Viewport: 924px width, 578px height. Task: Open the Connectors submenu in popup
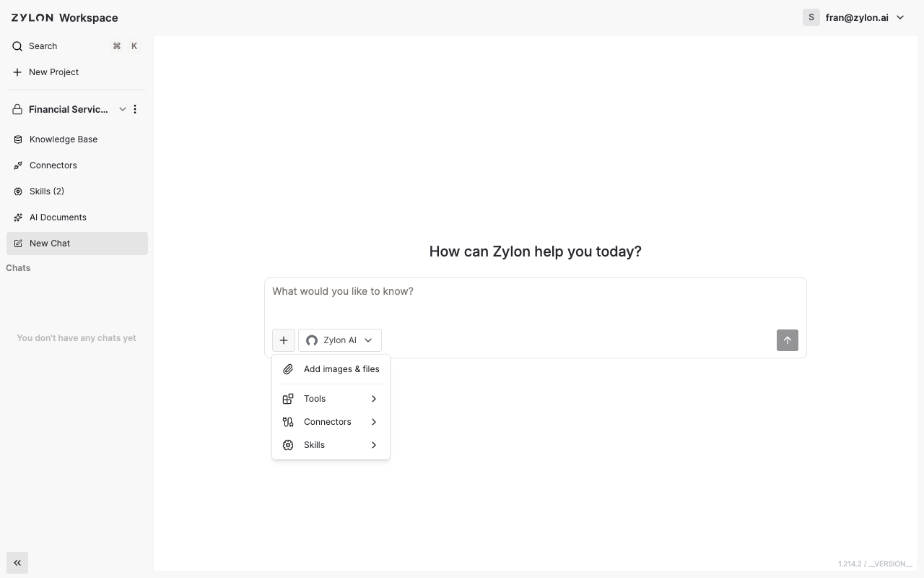[331, 422]
